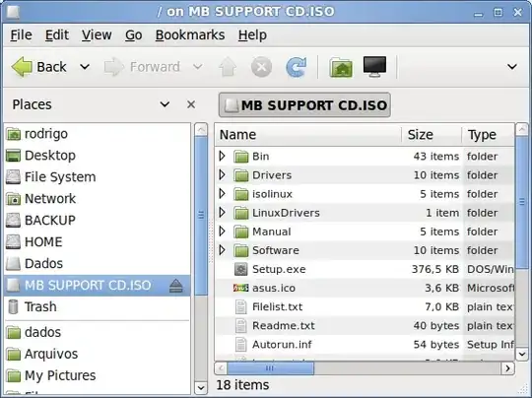Click the horizontal scrollbar thumb

coord(270,368)
